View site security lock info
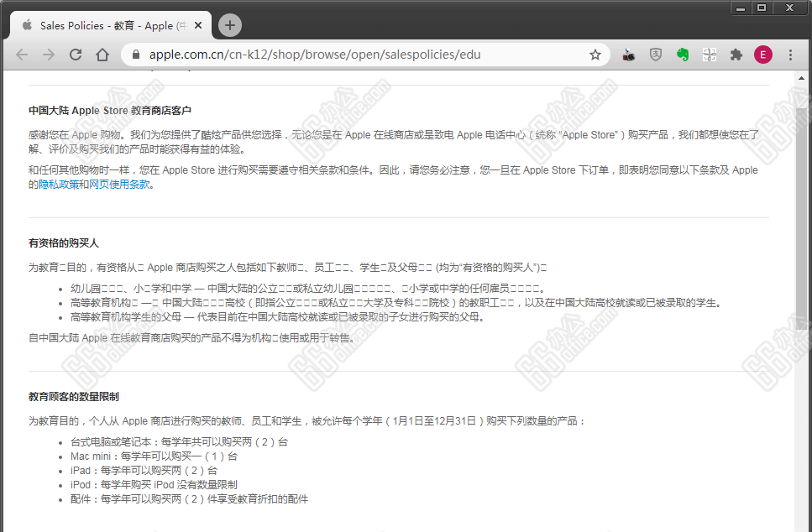 click(136, 55)
